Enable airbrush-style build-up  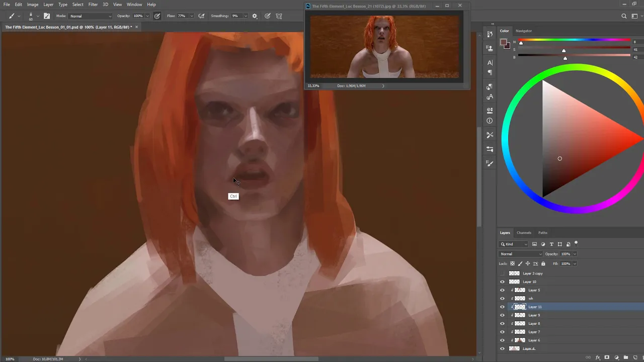201,16
